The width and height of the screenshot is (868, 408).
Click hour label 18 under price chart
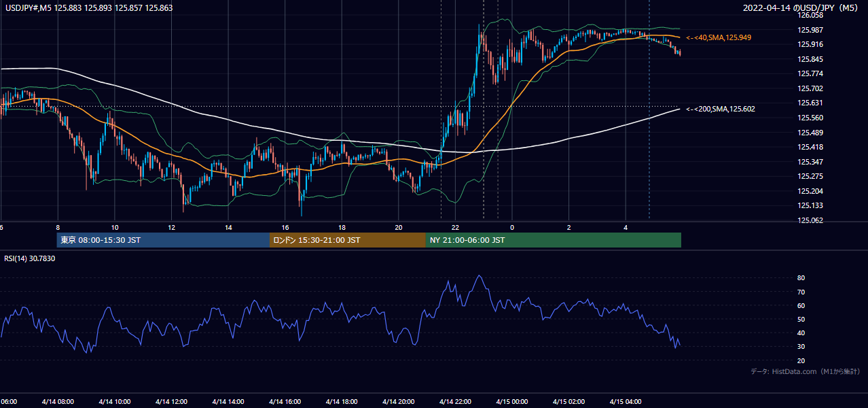point(342,227)
